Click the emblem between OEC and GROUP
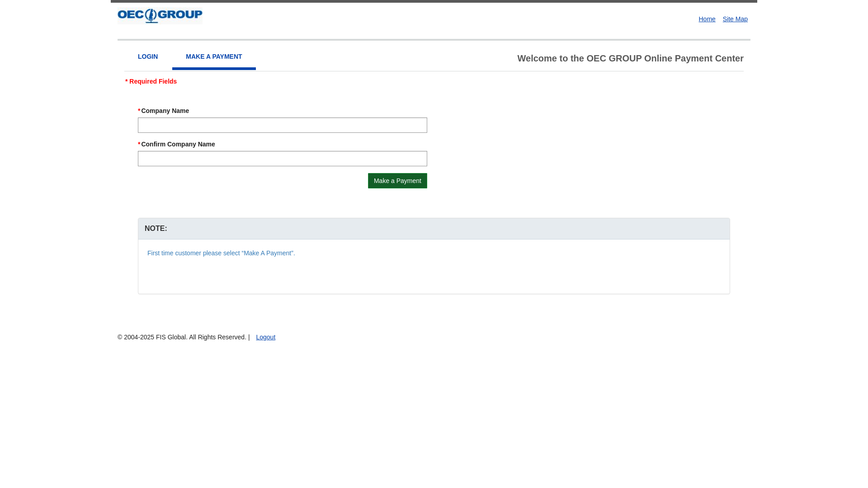The height and width of the screenshot is (488, 868). pyautogui.click(x=151, y=16)
